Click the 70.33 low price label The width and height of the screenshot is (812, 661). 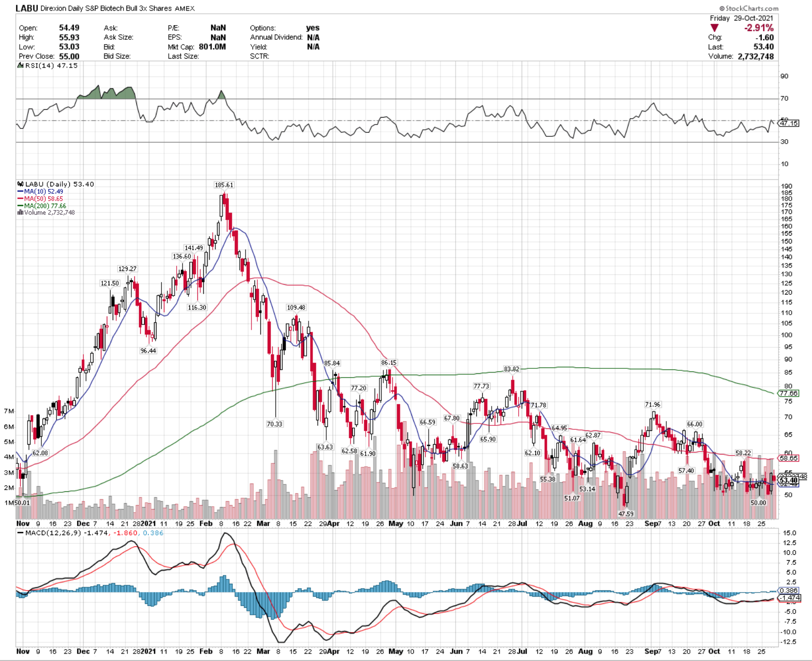coord(275,423)
